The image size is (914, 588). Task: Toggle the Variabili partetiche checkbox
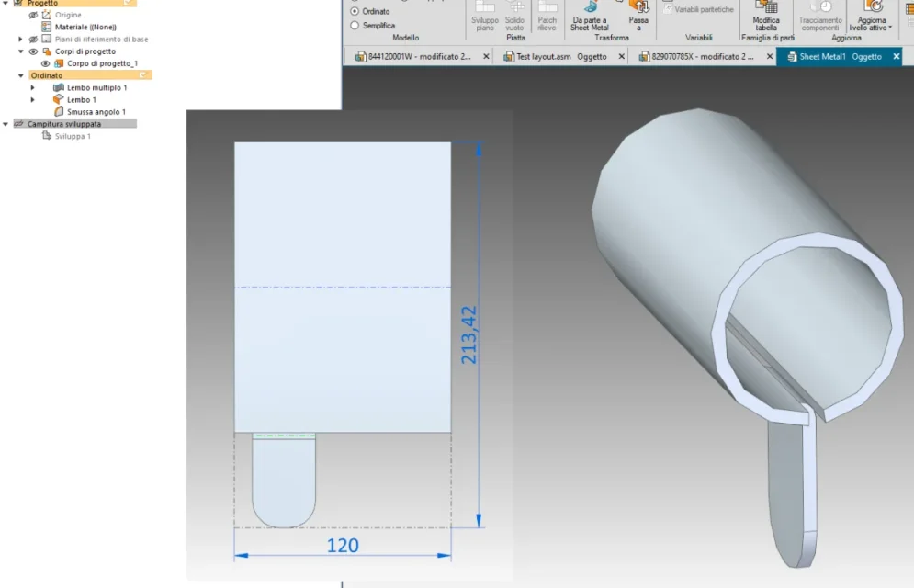point(668,9)
